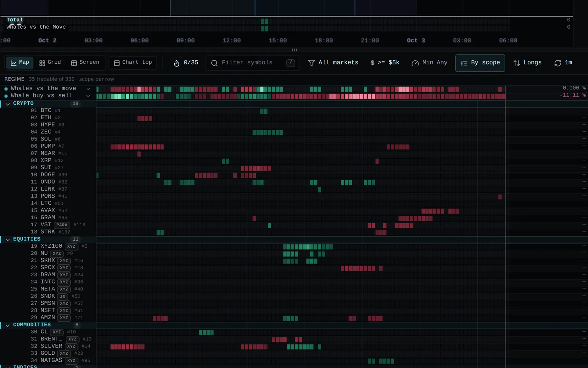Switch to the Grid view tab
588x368 pixels.
coord(50,63)
